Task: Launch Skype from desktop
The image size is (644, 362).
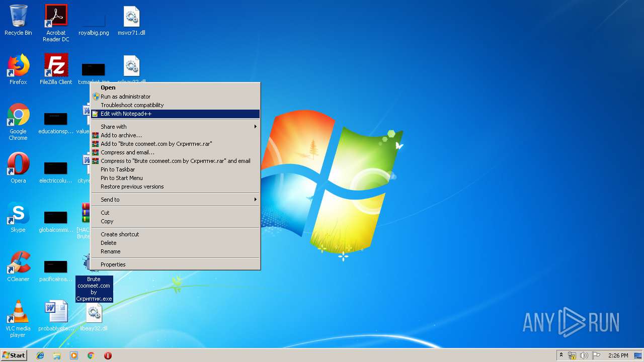Action: 18,217
